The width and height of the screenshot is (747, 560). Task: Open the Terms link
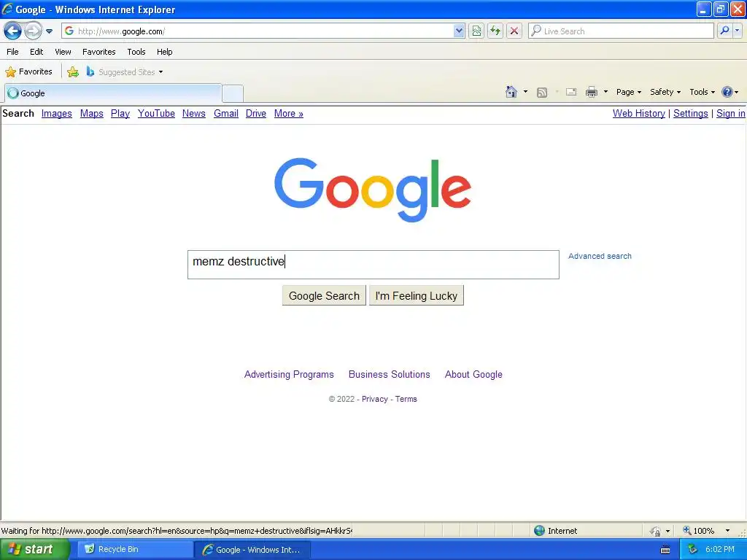click(x=406, y=399)
